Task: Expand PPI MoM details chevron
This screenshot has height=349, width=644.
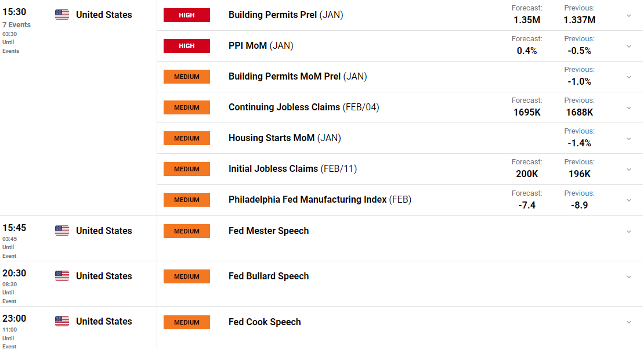Action: [629, 46]
